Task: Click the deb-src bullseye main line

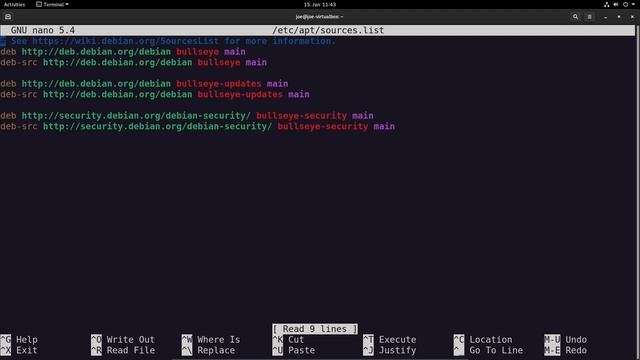Action: pyautogui.click(x=133, y=62)
